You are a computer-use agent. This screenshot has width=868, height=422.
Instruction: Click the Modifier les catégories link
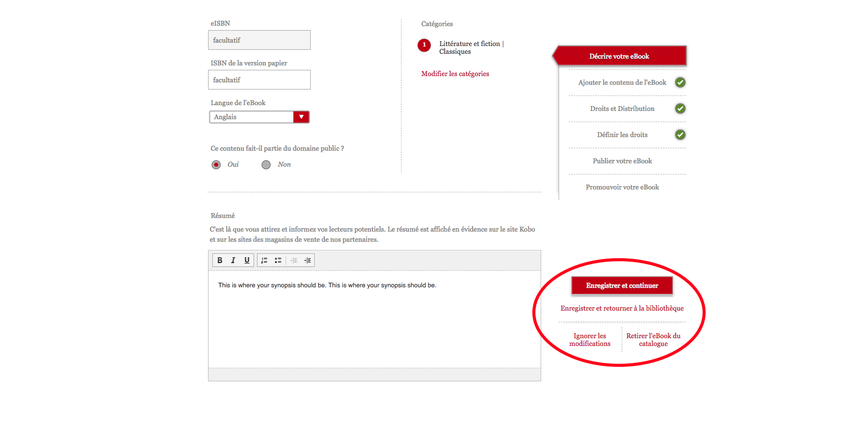[x=455, y=74]
